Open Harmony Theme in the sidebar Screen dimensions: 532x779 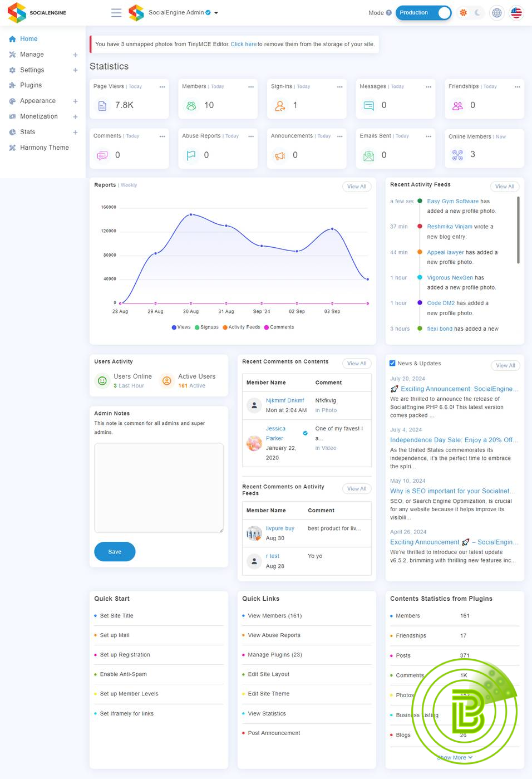pos(45,148)
